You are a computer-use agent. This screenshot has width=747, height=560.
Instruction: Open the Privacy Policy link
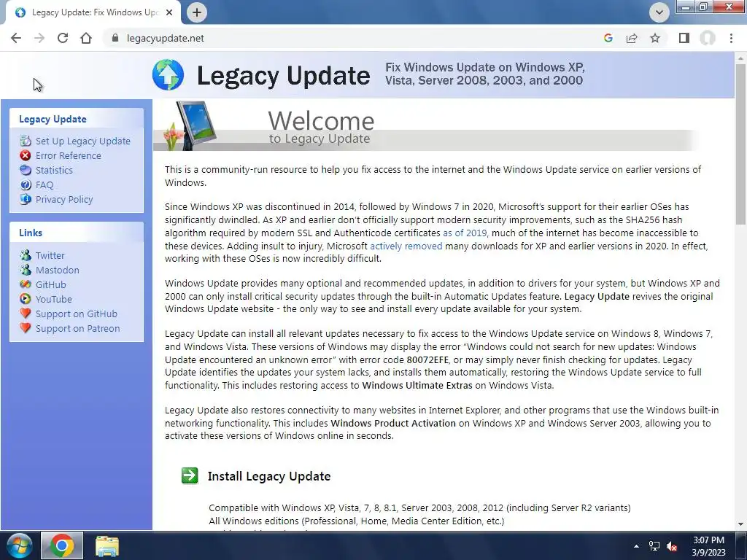coord(64,200)
